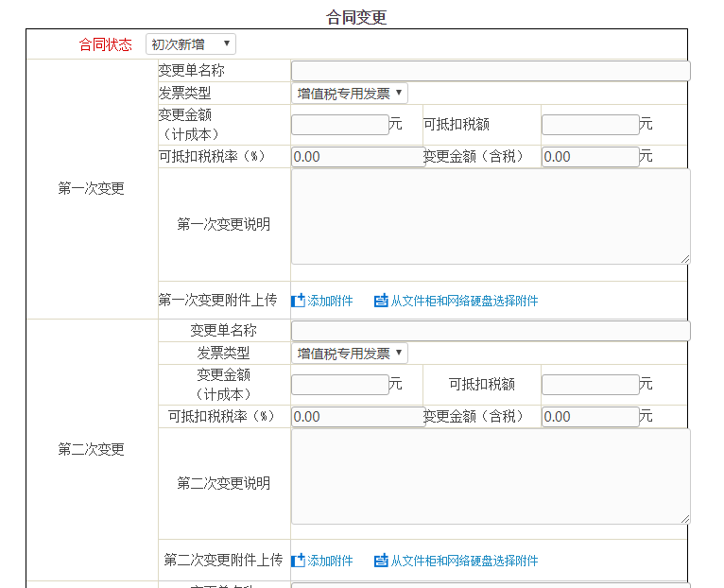Click inside 第二次变更说明 text area

pyautogui.click(x=490, y=476)
